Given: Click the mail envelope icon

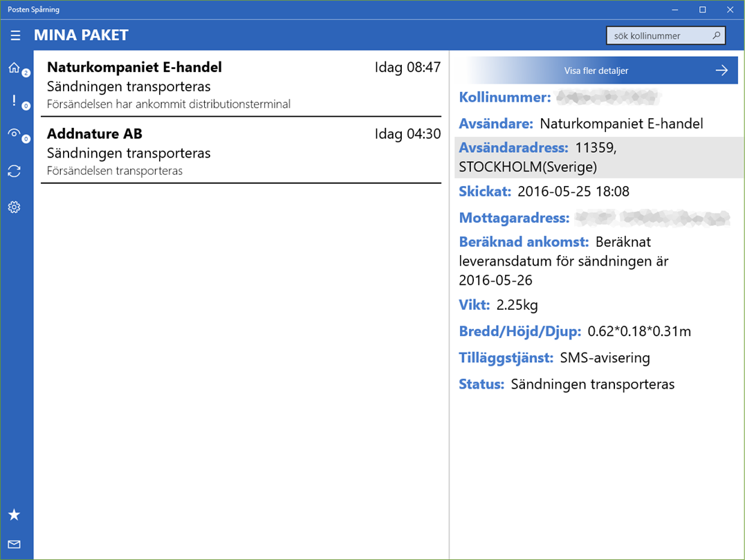Looking at the screenshot, I should click(15, 544).
